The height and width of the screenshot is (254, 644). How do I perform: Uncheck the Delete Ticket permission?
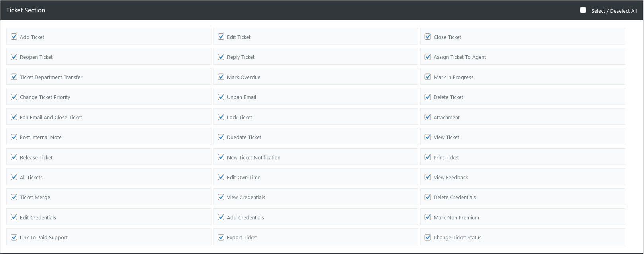click(x=428, y=97)
